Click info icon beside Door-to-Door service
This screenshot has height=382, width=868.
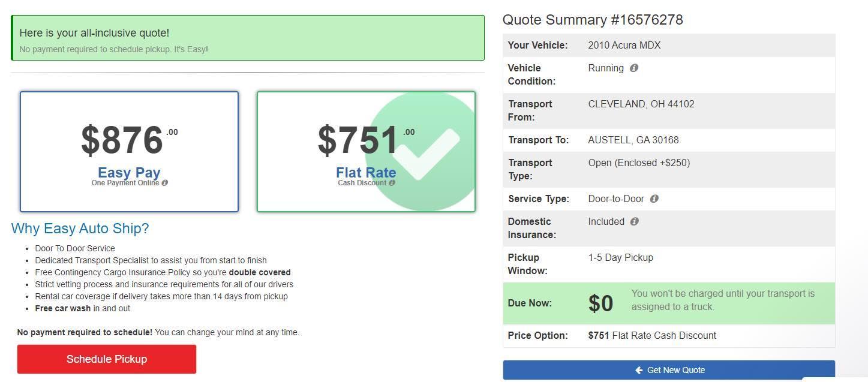(x=654, y=198)
